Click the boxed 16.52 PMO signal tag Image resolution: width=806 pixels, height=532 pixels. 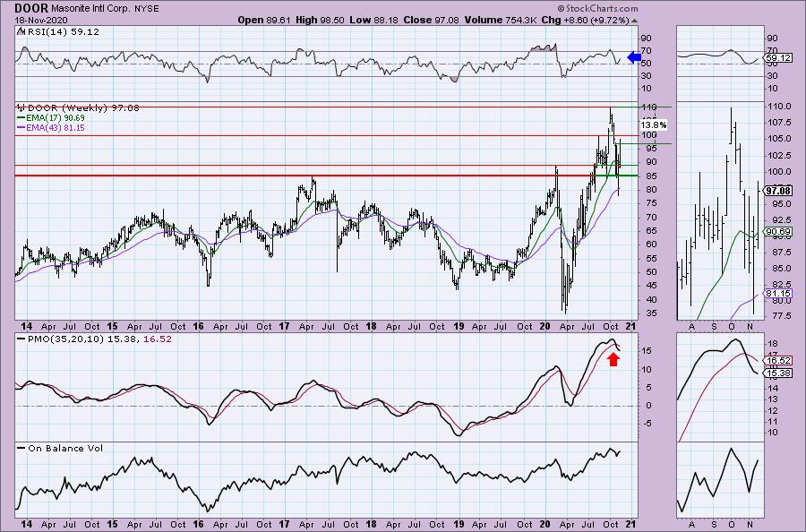click(777, 361)
